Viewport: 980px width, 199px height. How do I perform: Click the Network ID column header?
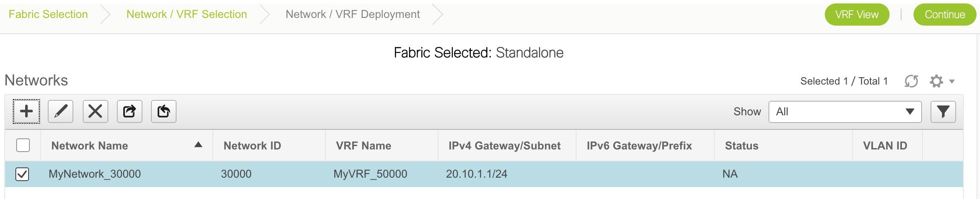pyautogui.click(x=252, y=146)
